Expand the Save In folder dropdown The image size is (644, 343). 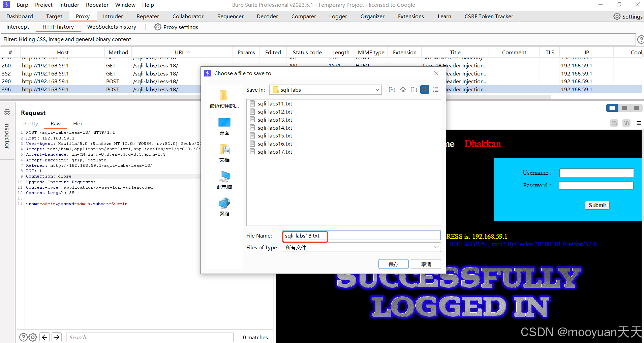coord(377,90)
